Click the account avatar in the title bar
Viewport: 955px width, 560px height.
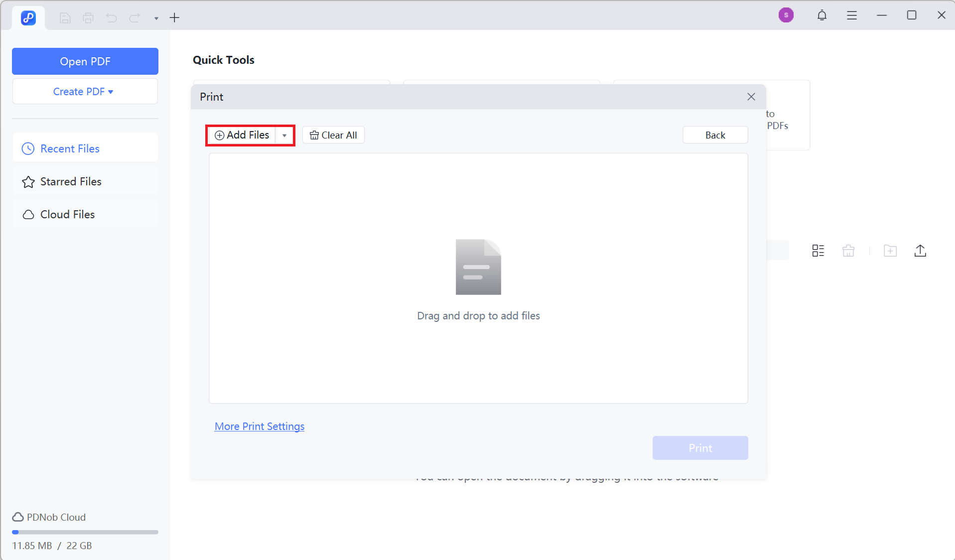pos(786,15)
